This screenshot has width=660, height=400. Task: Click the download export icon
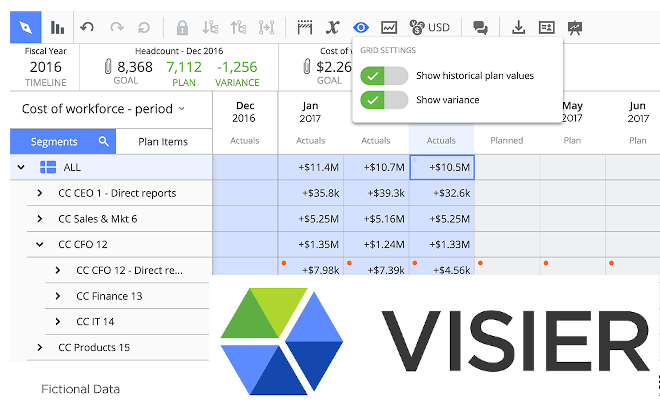tap(519, 28)
